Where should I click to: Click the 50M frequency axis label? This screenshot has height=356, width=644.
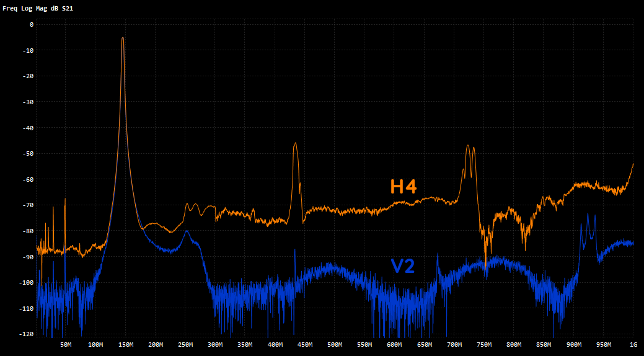coord(66,344)
